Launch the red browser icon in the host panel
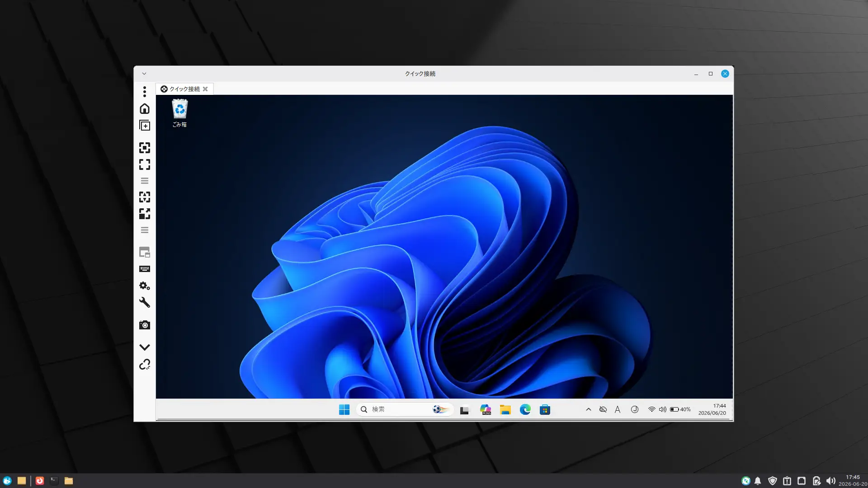 40,481
